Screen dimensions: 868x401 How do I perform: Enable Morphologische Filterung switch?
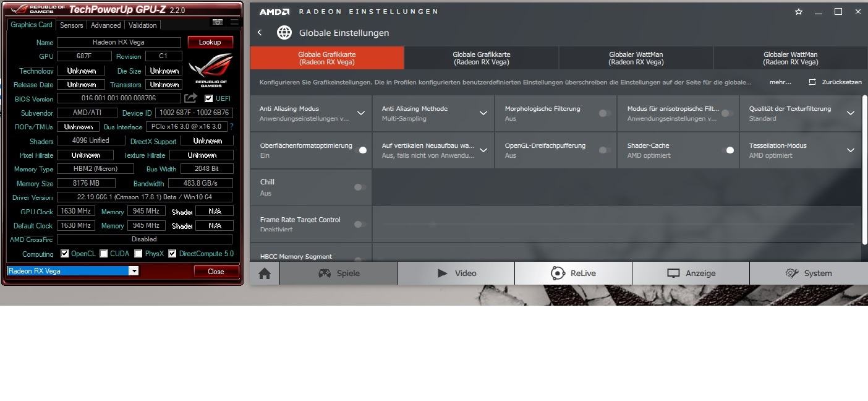click(x=605, y=113)
